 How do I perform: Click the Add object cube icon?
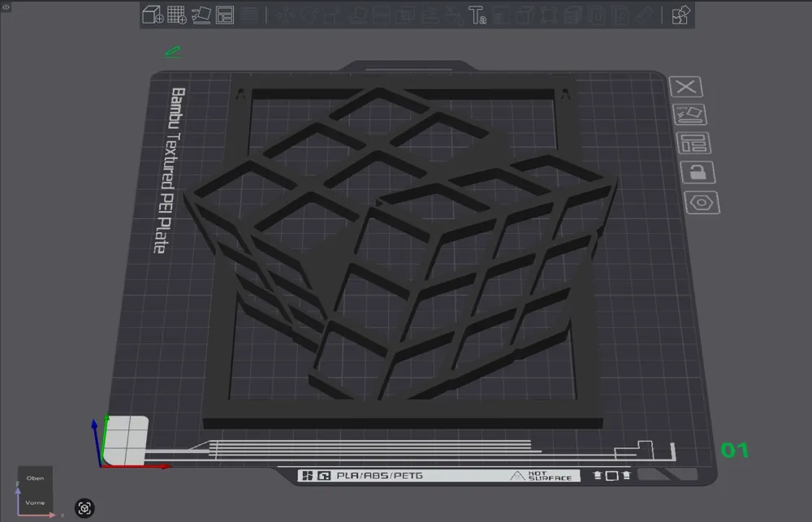click(153, 15)
